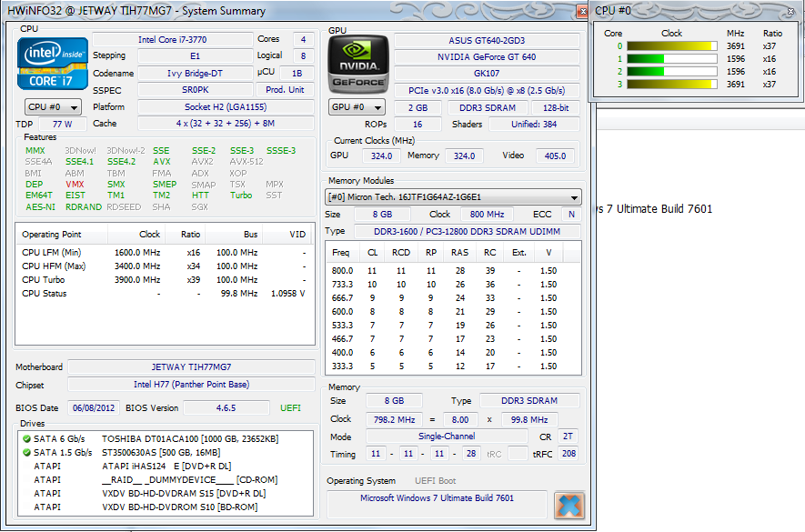Click the Freq column header in memory table

tap(341, 253)
